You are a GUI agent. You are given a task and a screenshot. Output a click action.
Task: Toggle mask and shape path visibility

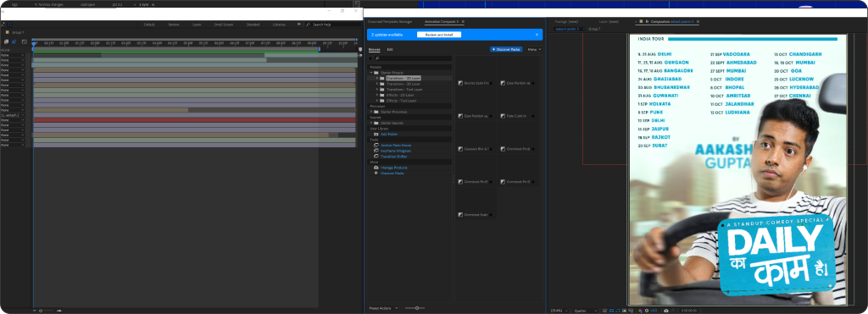(618, 311)
